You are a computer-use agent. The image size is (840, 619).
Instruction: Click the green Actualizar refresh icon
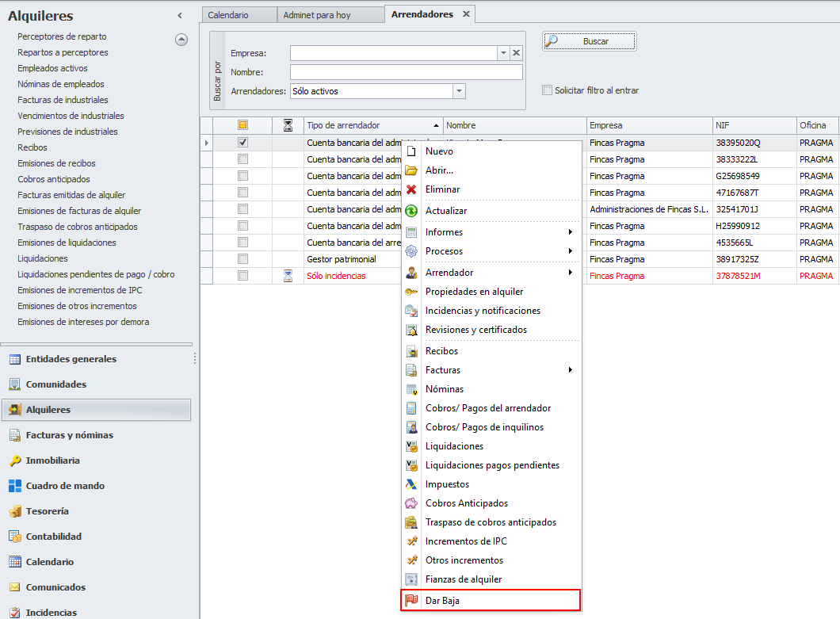[x=411, y=211]
